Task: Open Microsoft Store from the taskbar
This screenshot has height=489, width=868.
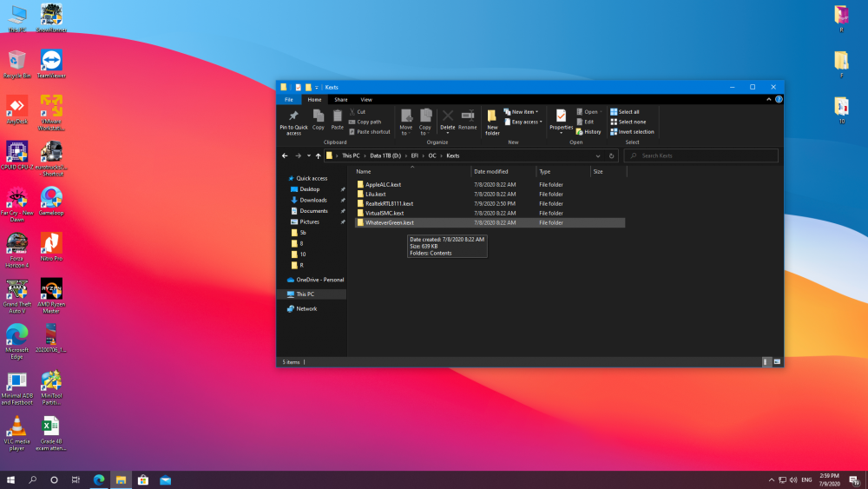Action: [143, 479]
